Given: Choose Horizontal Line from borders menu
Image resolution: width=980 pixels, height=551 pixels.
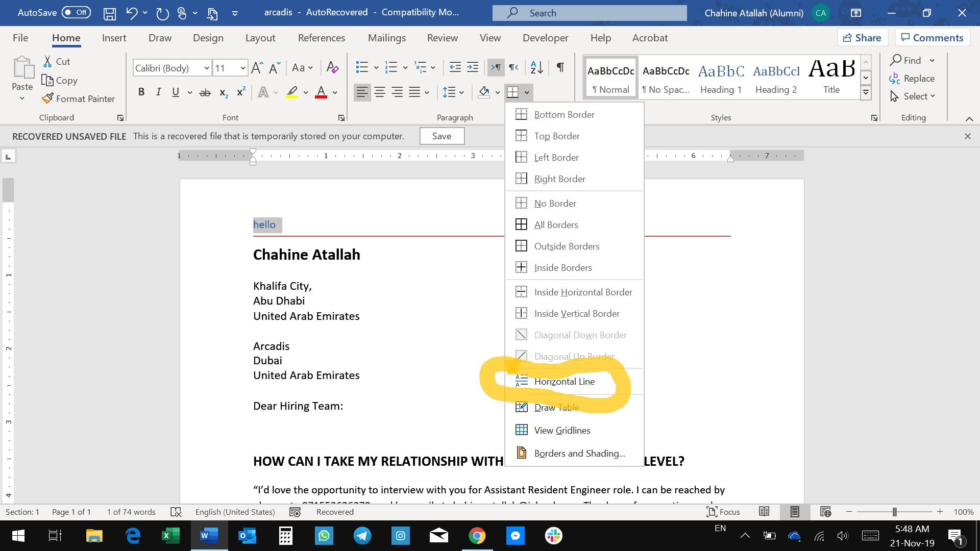Looking at the screenshot, I should 564,382.
